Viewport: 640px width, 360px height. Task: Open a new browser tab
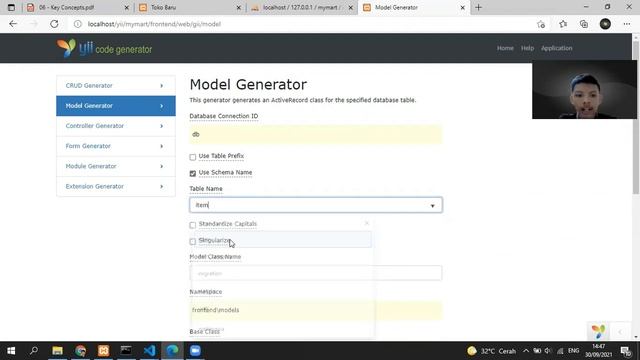click(478, 7)
